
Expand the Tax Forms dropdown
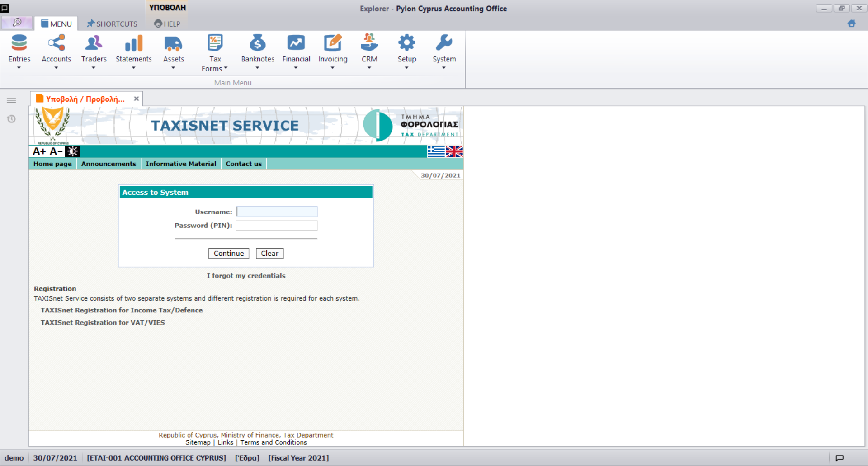point(226,69)
